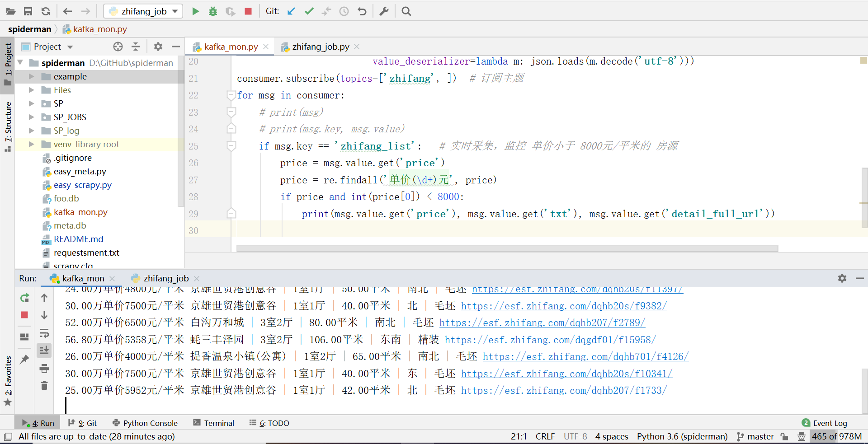Open the f2789 zhifang link

pos(542,323)
